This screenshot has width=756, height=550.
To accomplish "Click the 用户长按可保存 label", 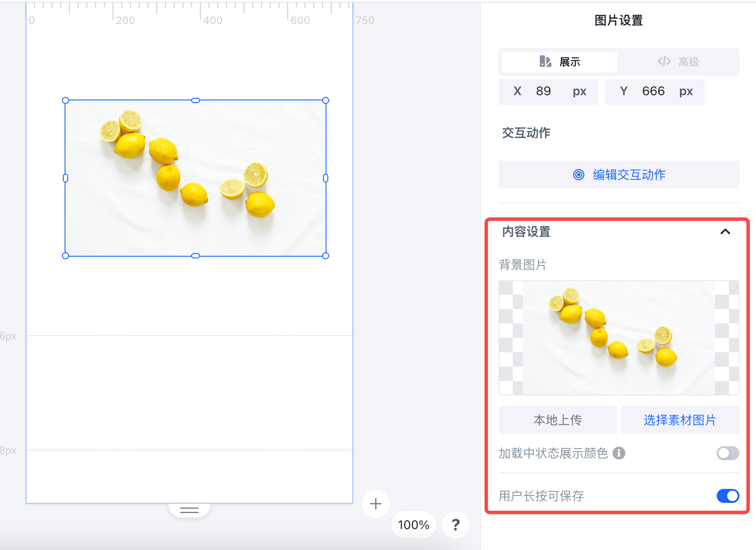I will pos(541,496).
